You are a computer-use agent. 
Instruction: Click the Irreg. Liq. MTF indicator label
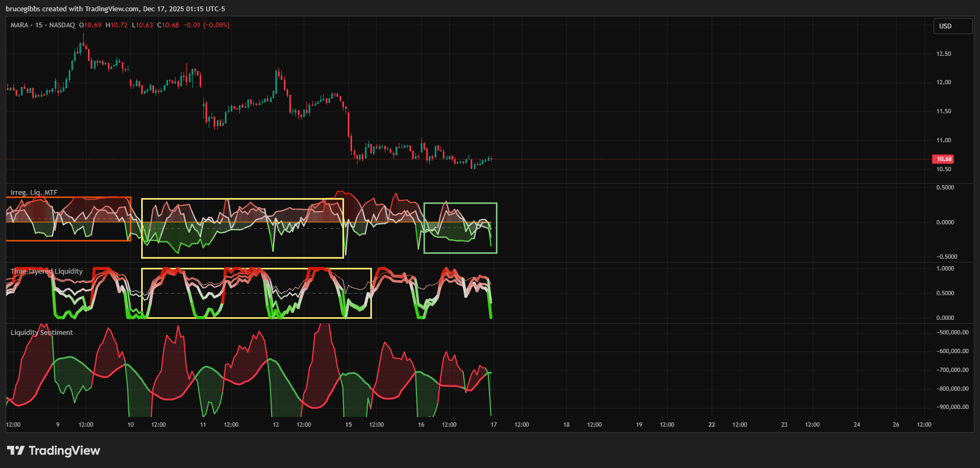34,193
